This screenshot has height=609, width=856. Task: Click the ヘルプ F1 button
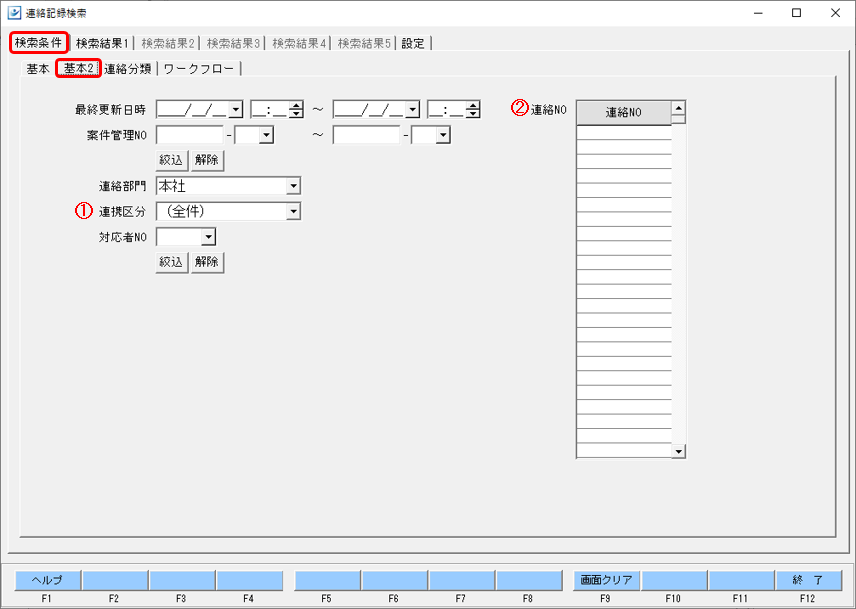click(47, 580)
